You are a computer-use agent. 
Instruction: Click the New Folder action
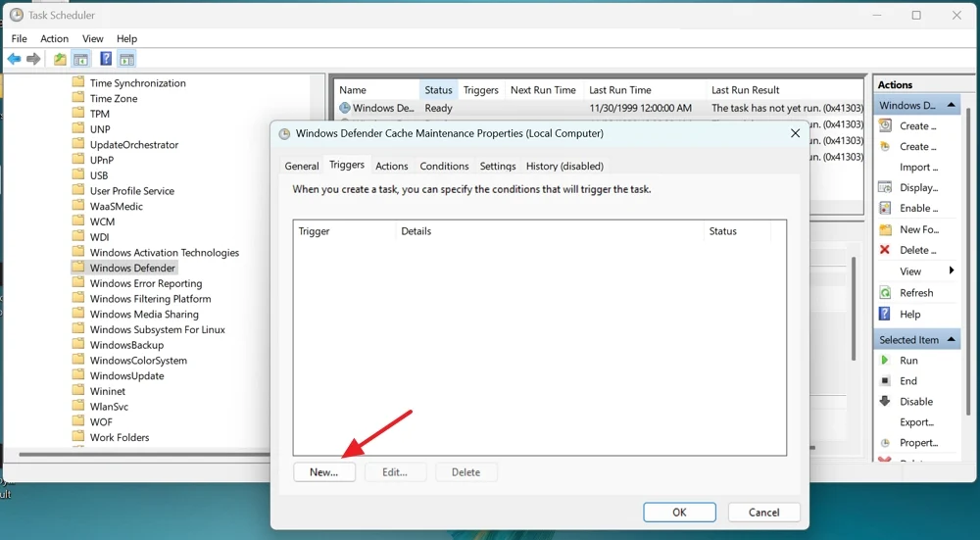click(919, 229)
